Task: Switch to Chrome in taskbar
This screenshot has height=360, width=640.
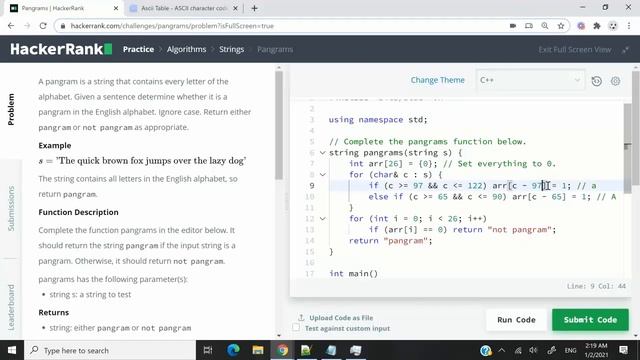Action: (x=282, y=350)
